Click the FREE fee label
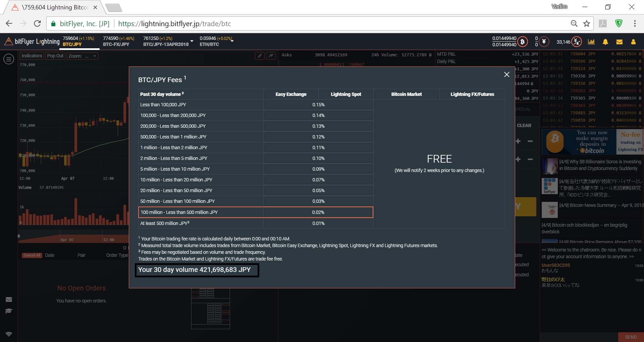The width and height of the screenshot is (644, 342). coord(439,159)
